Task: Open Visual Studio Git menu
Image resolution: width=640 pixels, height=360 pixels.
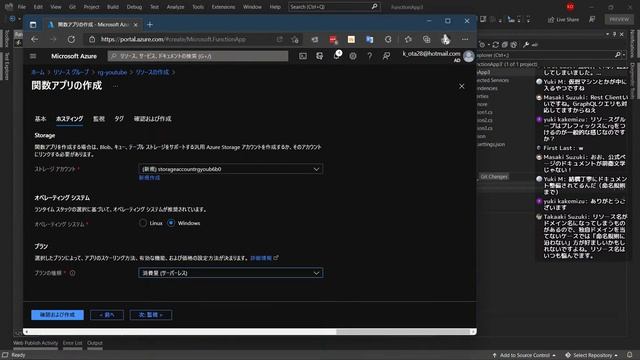Action: [72, 7]
